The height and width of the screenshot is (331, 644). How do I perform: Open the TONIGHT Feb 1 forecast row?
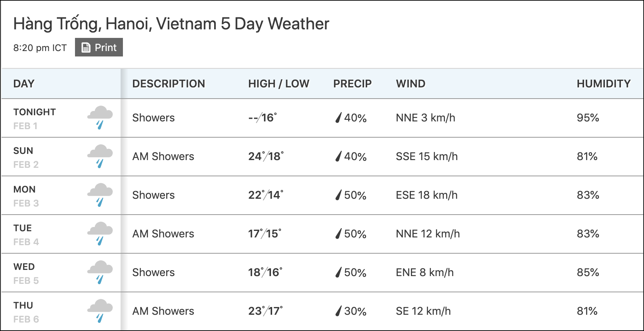(x=322, y=118)
